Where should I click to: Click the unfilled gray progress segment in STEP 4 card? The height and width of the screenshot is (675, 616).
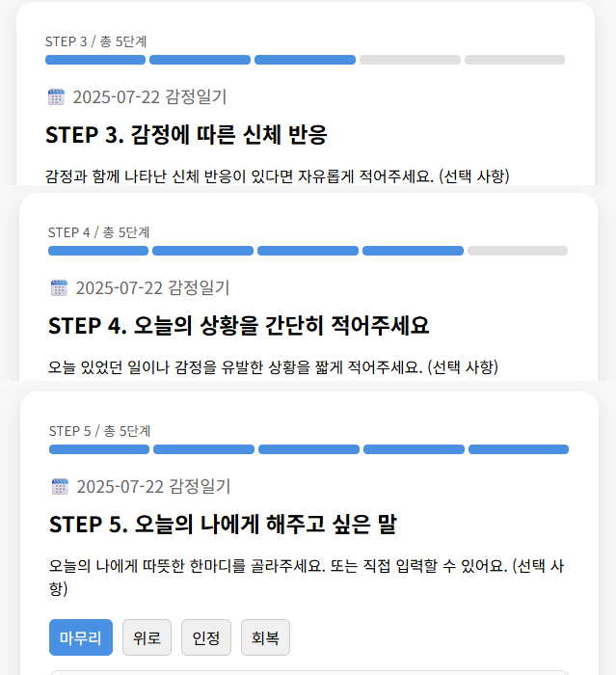pos(517,251)
